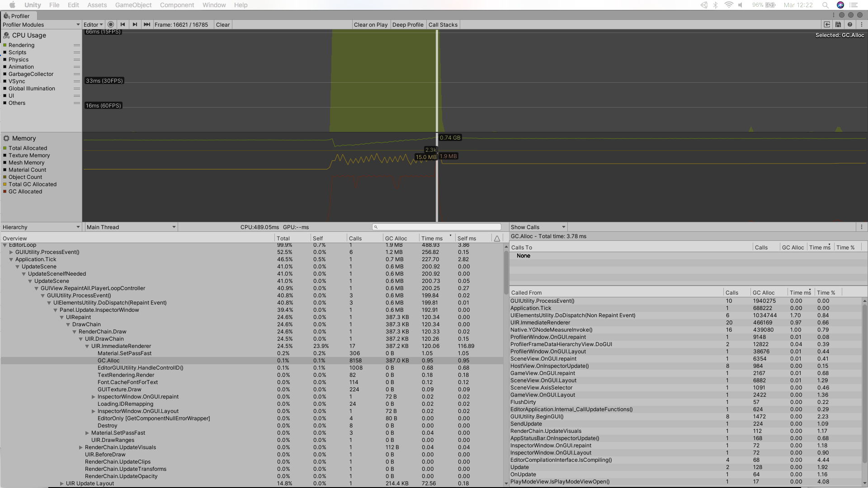Open Profiler tab context menu dots
The height and width of the screenshot is (488, 868).
pos(834,15)
